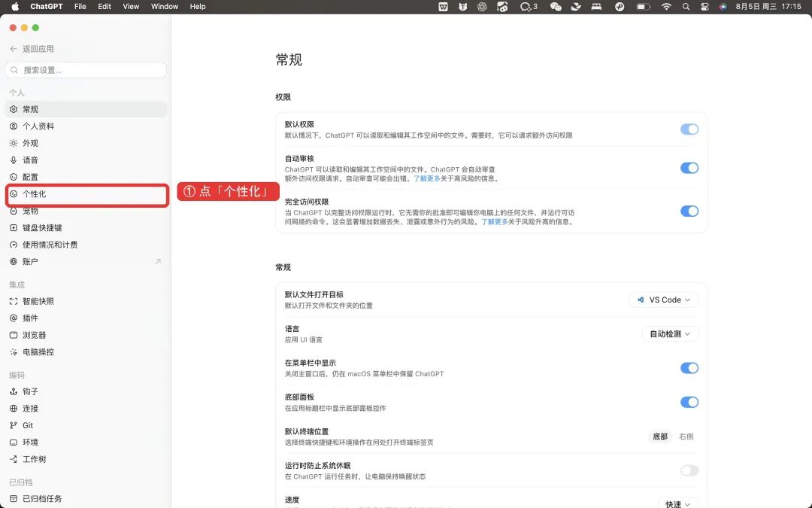Click the keyboard icon beside 键盘快捷键
Viewport: 812px width, 508px height.
(14, 227)
